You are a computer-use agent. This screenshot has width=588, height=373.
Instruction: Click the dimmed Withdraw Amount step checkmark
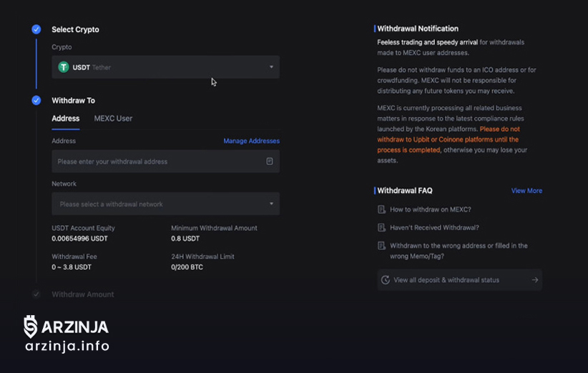36,294
